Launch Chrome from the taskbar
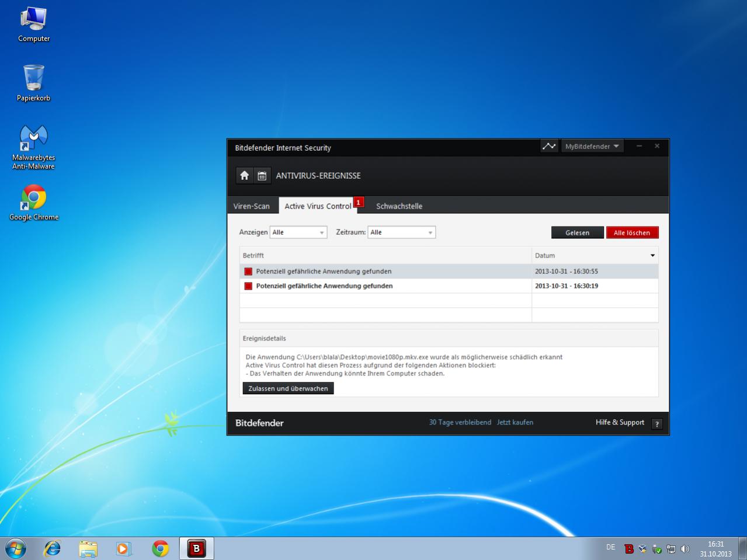 [160, 549]
